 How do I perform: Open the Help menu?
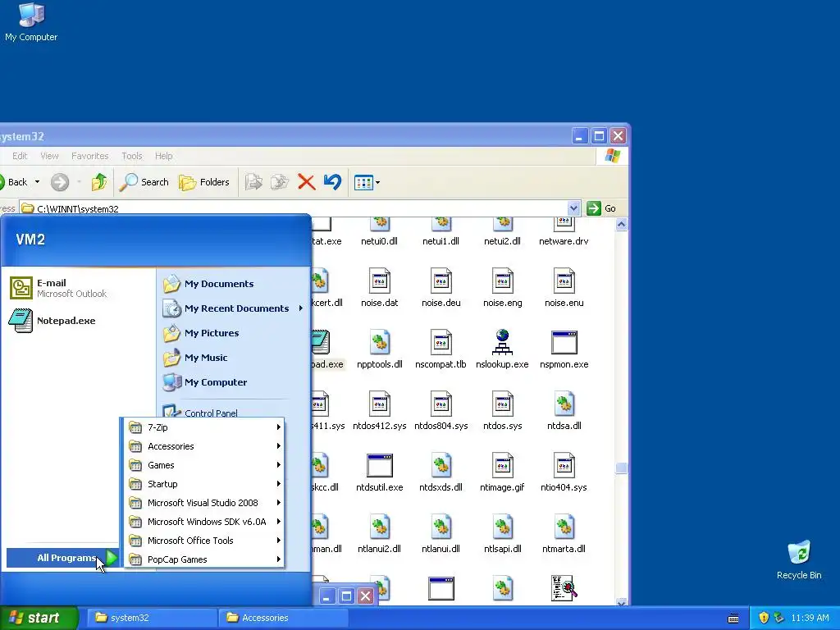tap(164, 156)
